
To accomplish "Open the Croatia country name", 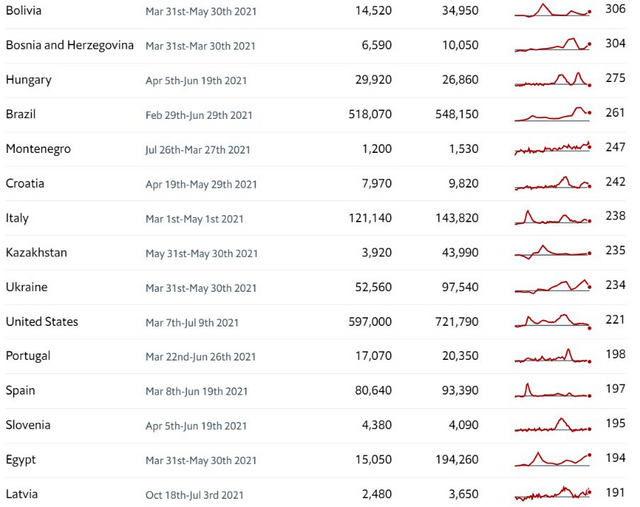I will point(25,183).
